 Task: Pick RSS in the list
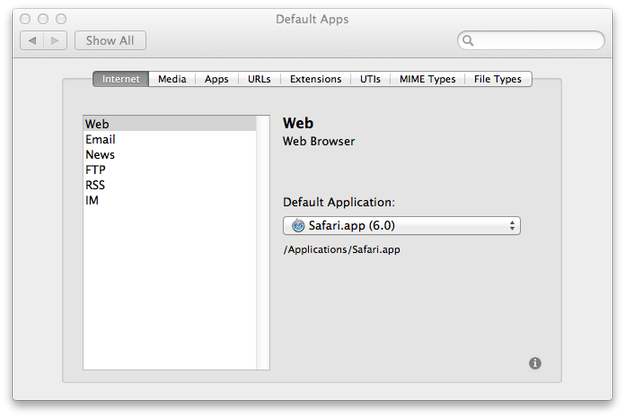tap(170, 185)
